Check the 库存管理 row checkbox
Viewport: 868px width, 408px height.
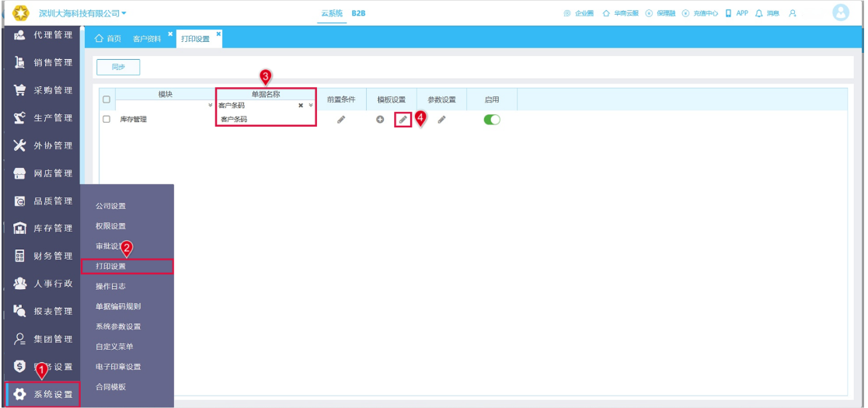[x=106, y=119]
